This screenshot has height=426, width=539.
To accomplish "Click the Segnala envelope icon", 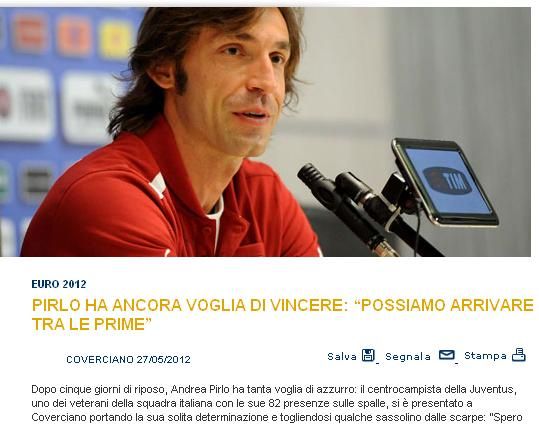I will point(447,354).
